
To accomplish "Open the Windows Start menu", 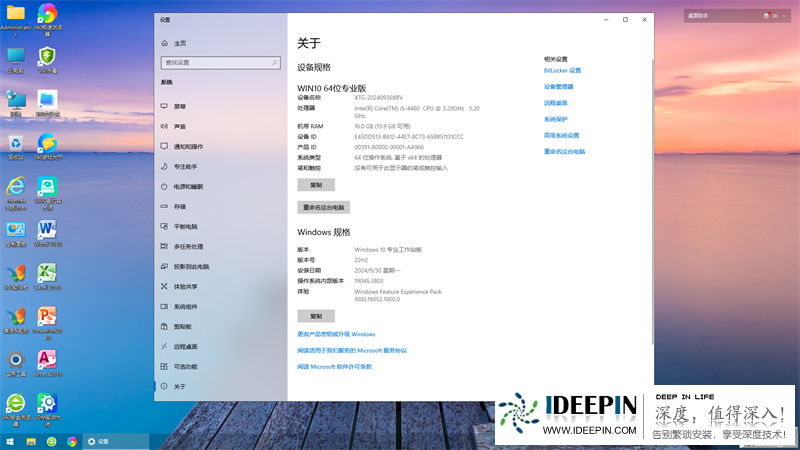I will coord(10,442).
